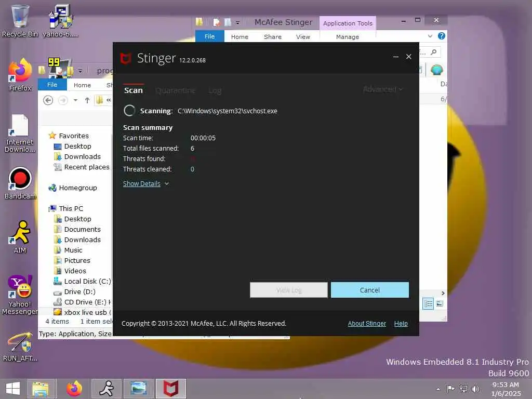Open Manage tab under Application Tools
Viewport: 532px width, 399px height.
coord(348,37)
